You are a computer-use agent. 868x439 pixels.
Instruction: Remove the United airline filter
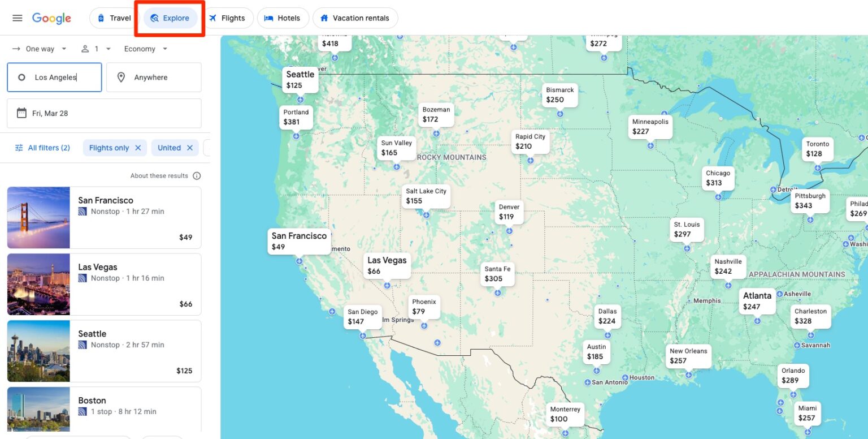190,148
